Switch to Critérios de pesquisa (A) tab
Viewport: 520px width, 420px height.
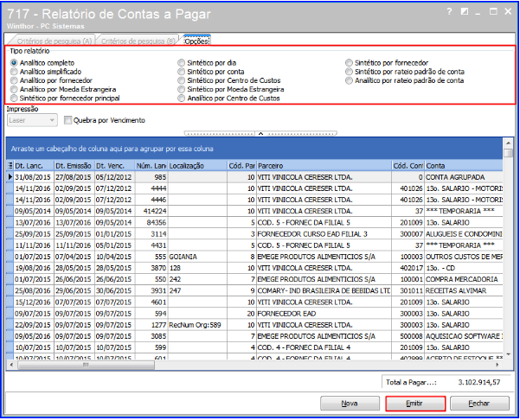coord(54,41)
